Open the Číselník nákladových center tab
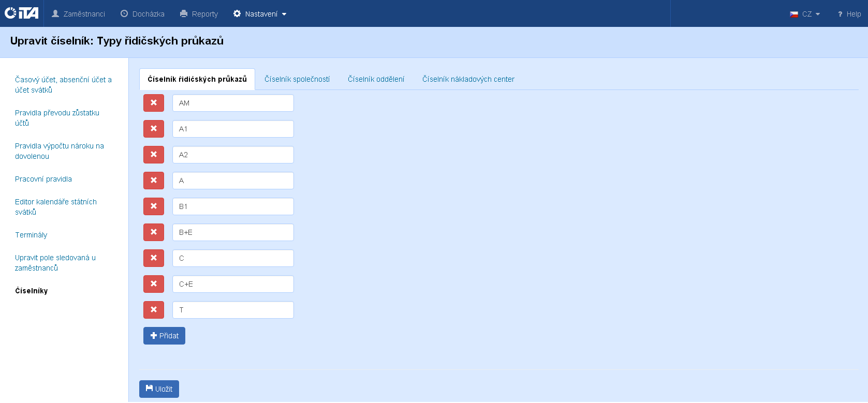 point(468,79)
